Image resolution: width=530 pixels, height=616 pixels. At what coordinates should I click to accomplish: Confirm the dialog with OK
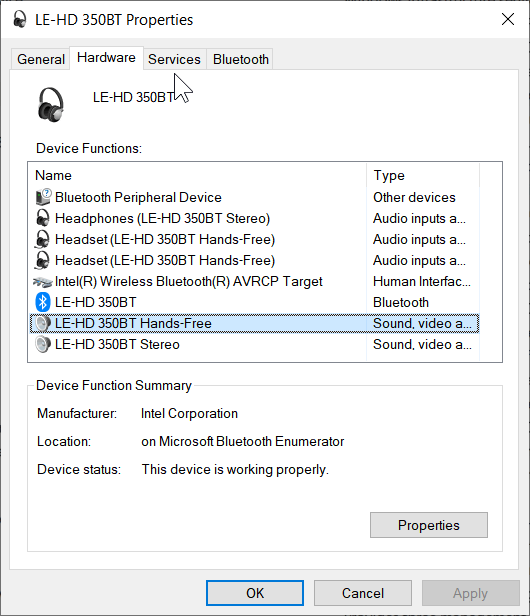click(255, 593)
